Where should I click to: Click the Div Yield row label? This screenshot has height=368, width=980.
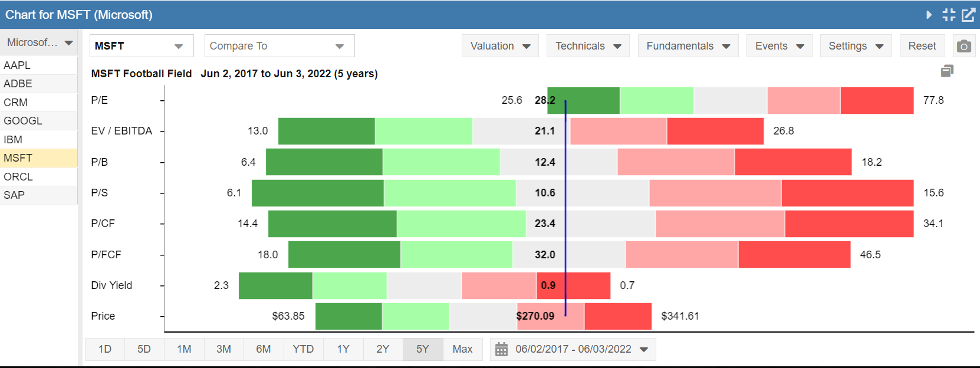tap(111, 285)
